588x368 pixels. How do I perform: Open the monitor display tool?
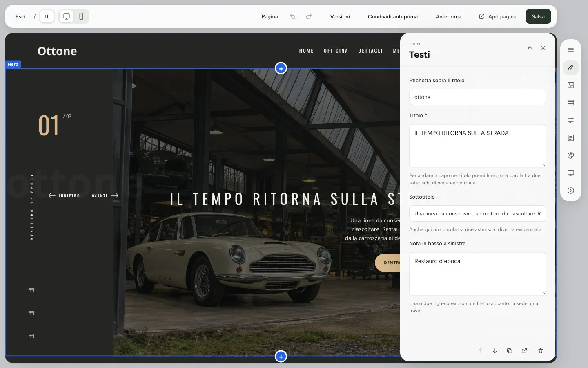click(571, 173)
